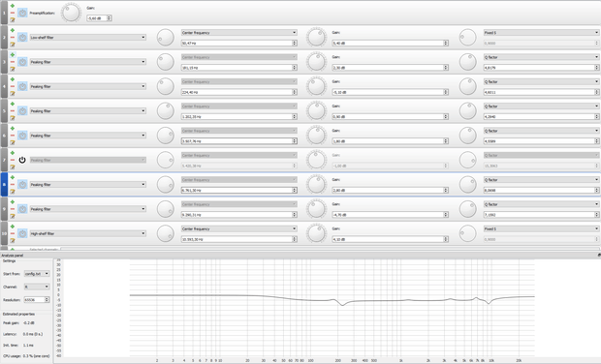Click the Preamplification gain knob
The height and width of the screenshot is (364, 601).
click(x=71, y=13)
